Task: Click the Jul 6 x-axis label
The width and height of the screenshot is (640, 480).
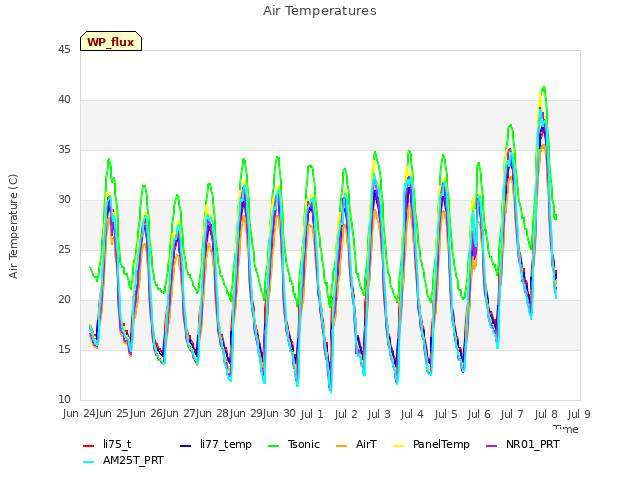Action: (x=479, y=414)
